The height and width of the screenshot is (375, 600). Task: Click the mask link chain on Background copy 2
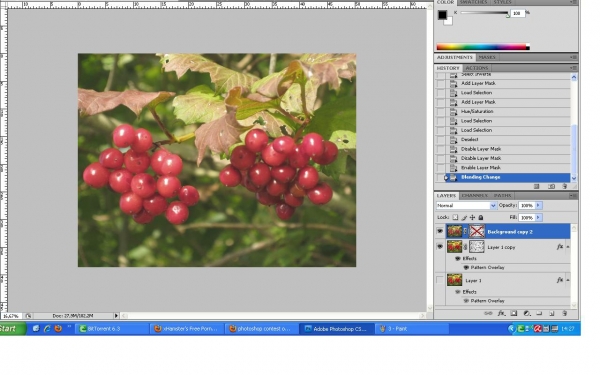pos(466,232)
